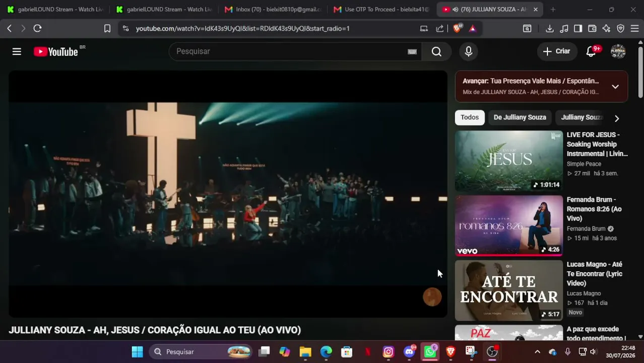Viewport: 644px width, 363px height.
Task: Open A paz que excede video title
Action: click(597, 333)
